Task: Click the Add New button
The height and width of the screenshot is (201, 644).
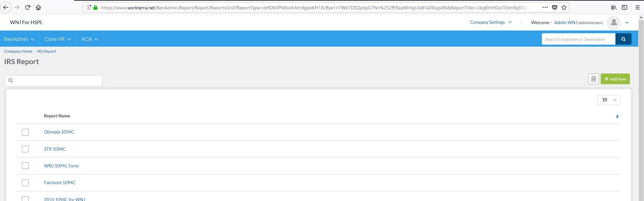Action: click(x=615, y=79)
